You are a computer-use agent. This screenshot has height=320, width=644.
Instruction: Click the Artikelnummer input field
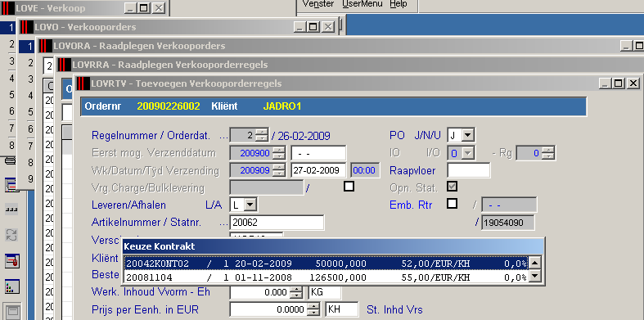click(277, 223)
